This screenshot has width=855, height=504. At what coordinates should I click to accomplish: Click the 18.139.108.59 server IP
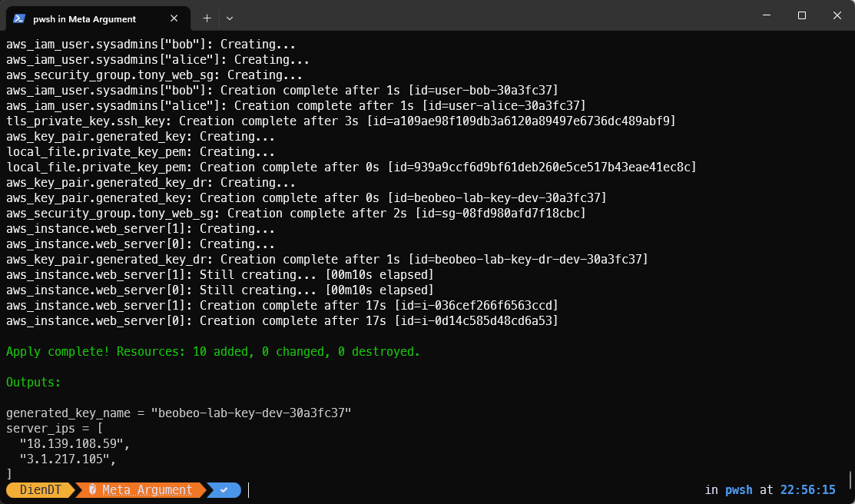75,443
